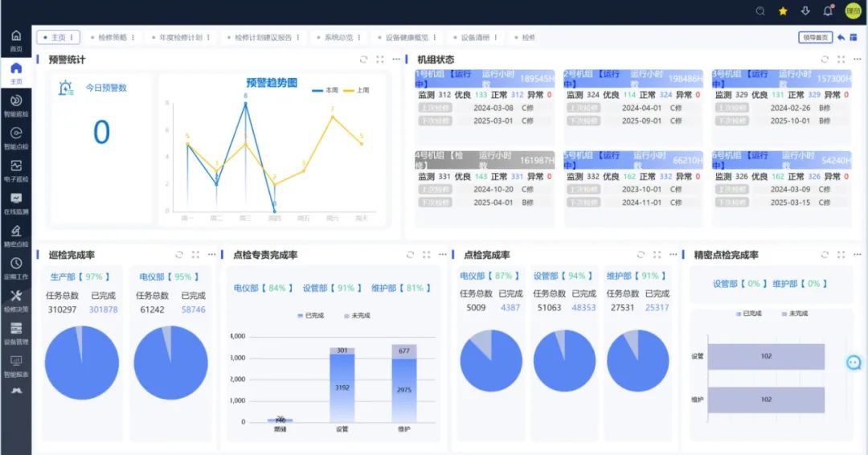Select the 主页 sidebar icon
The image size is (868, 455).
click(x=16, y=73)
